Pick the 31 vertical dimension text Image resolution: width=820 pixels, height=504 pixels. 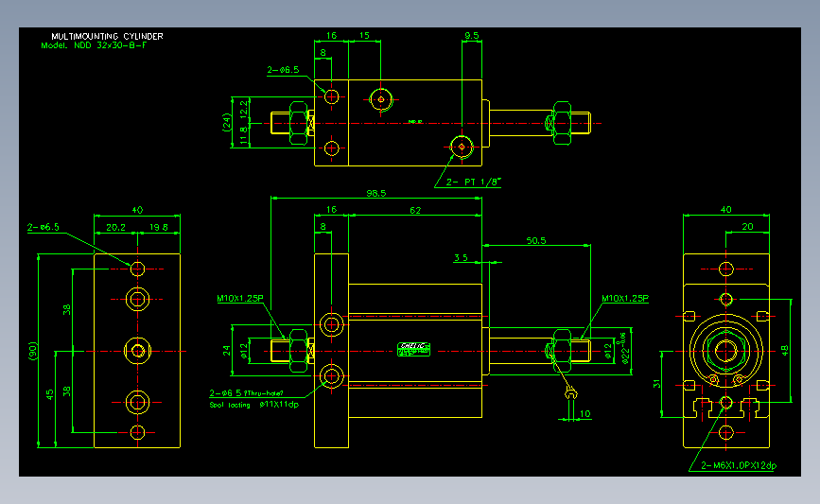(x=656, y=384)
